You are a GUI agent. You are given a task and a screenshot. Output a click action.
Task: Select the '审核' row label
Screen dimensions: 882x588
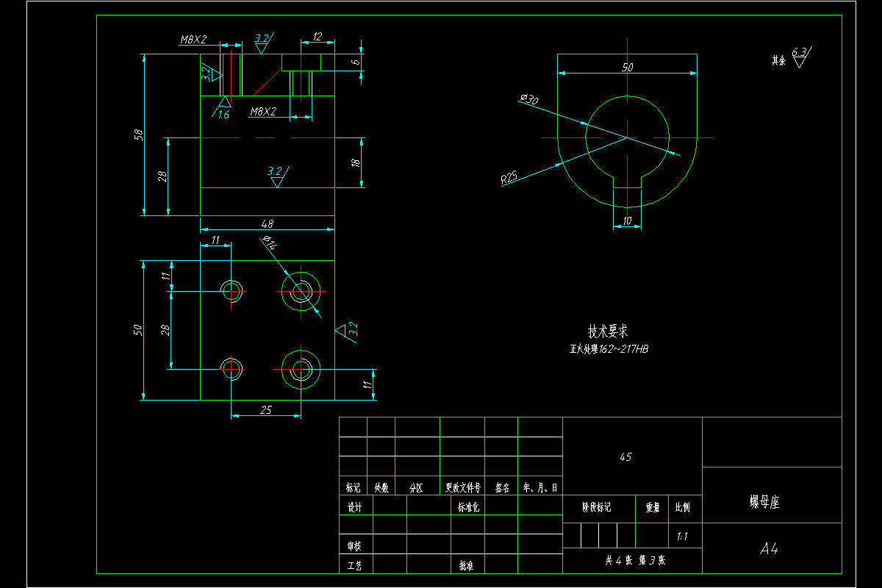tap(354, 546)
